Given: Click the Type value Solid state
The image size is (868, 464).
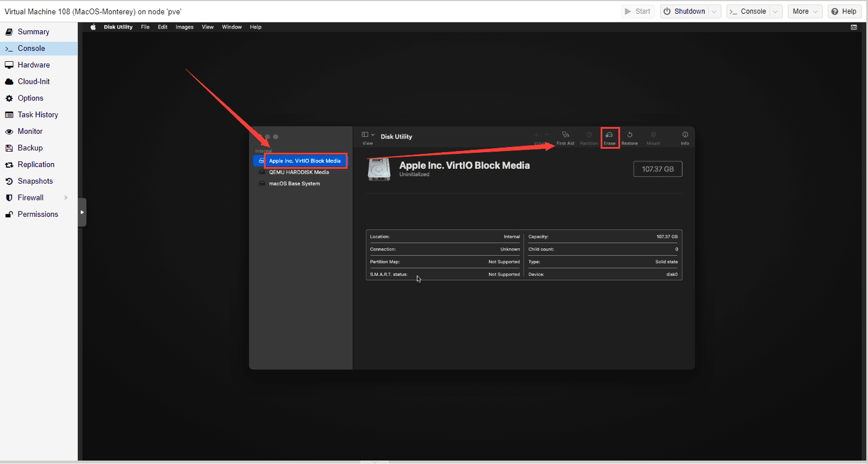Looking at the screenshot, I should click(666, 261).
